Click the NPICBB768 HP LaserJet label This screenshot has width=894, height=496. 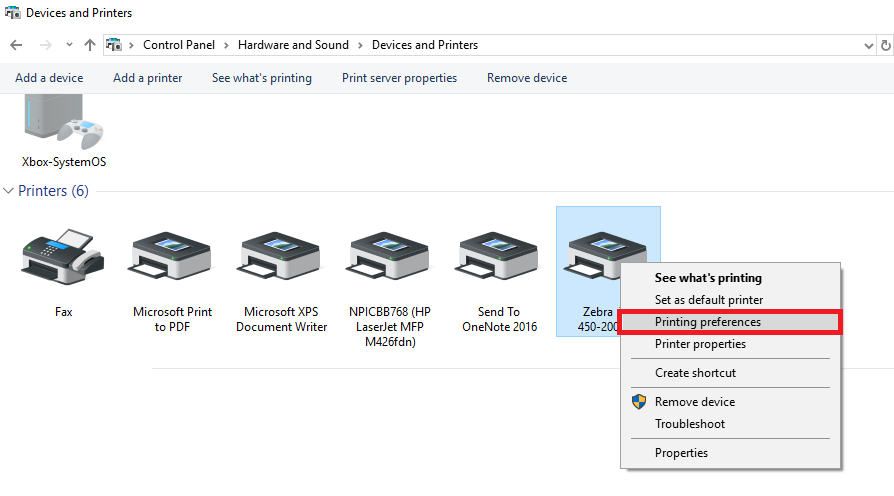(x=390, y=327)
